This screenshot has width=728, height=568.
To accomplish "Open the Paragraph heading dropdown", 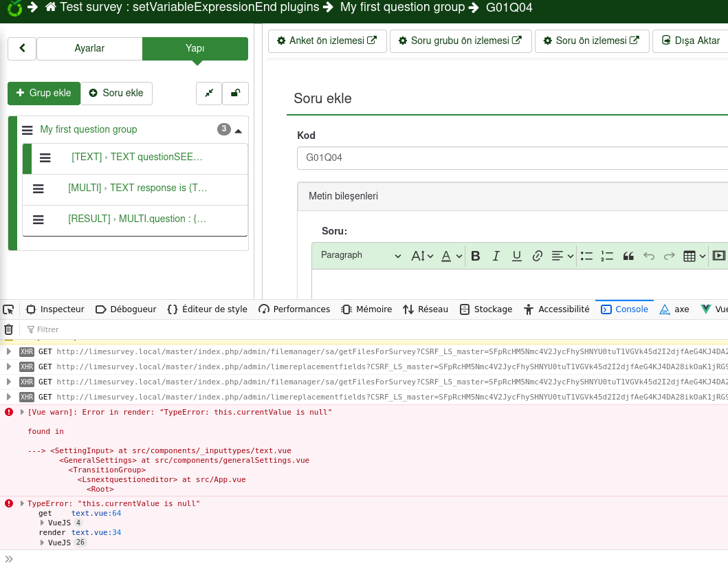I will [360, 256].
